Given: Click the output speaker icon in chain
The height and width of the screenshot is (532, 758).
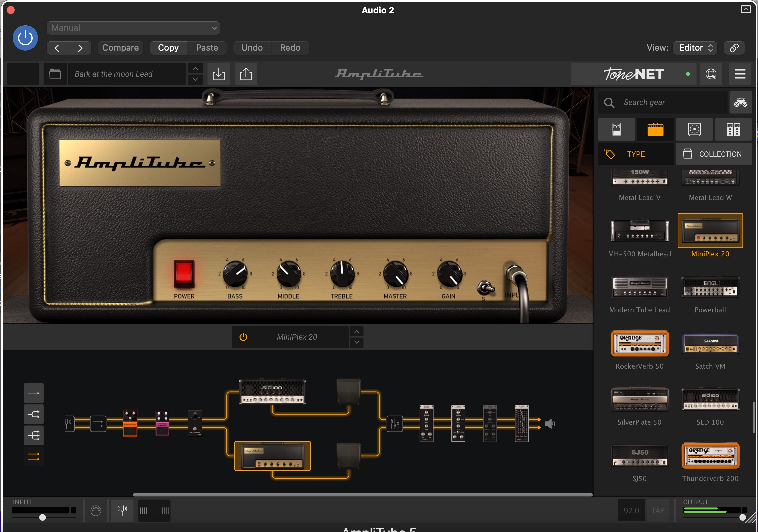Looking at the screenshot, I should [550, 424].
